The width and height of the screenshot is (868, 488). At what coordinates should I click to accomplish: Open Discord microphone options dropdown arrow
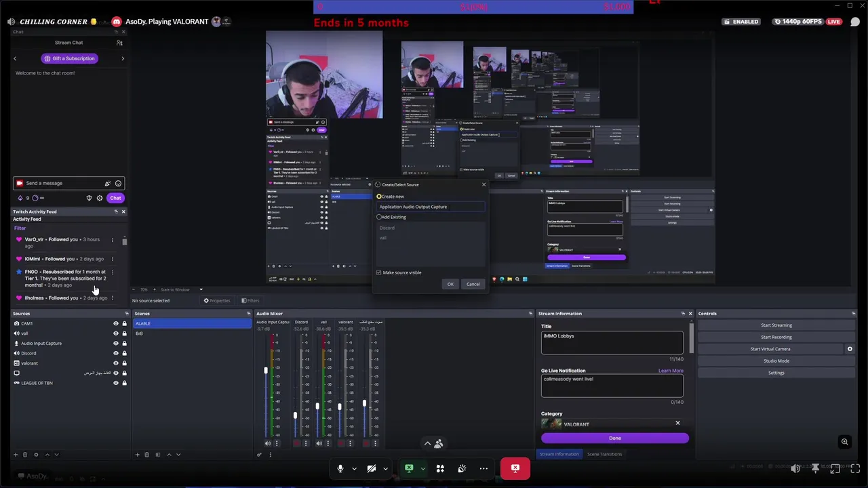354,468
